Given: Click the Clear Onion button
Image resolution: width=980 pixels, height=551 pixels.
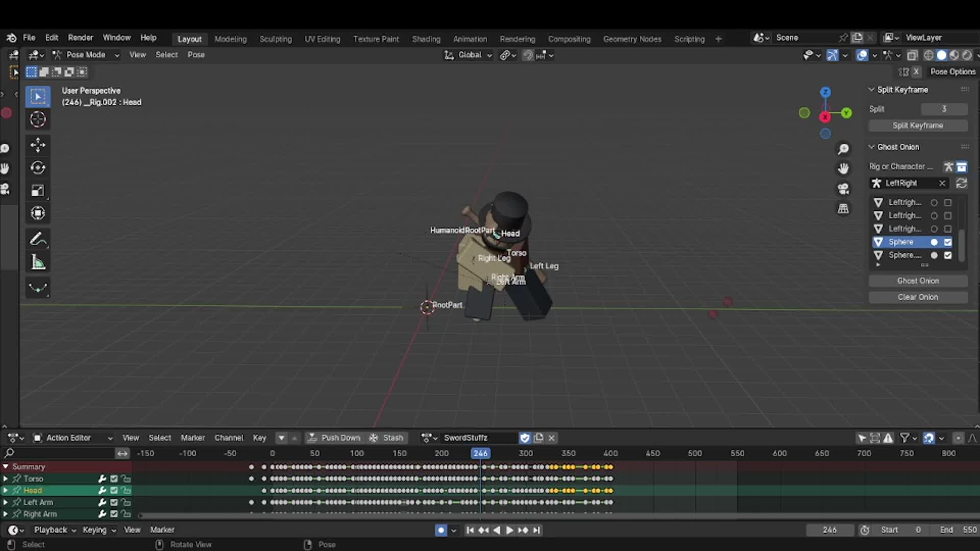Looking at the screenshot, I should (918, 297).
